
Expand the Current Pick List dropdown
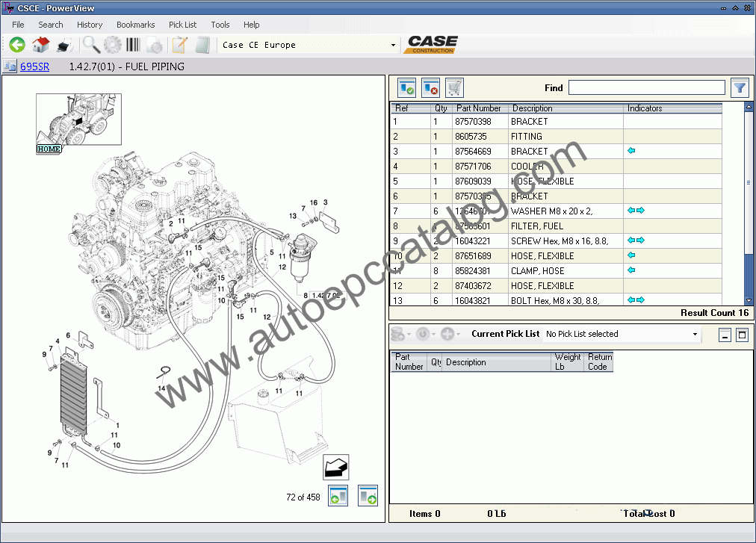(695, 334)
